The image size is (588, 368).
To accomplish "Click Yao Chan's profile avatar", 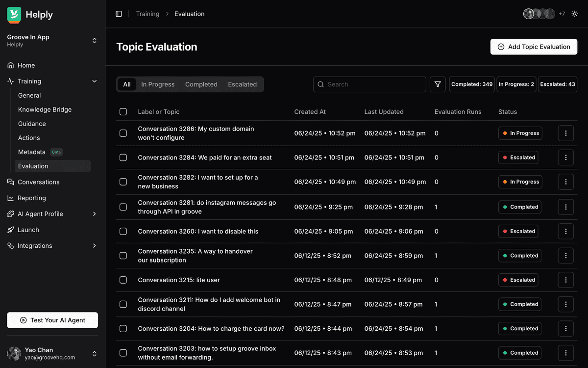I will [14, 354].
